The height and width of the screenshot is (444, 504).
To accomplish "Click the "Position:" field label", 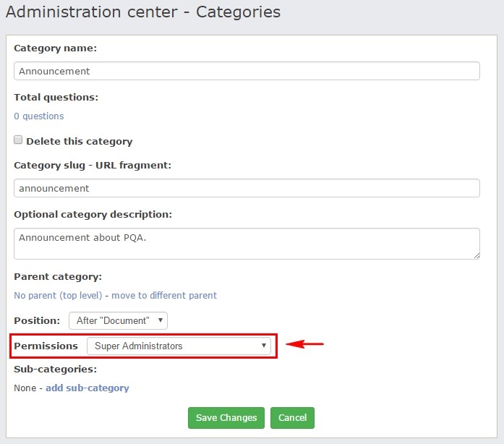I will tap(37, 320).
